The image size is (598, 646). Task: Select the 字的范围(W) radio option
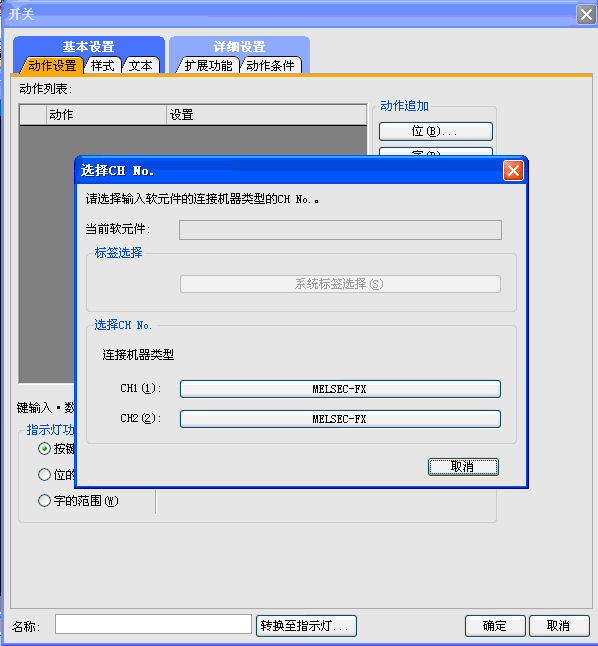[78, 501]
